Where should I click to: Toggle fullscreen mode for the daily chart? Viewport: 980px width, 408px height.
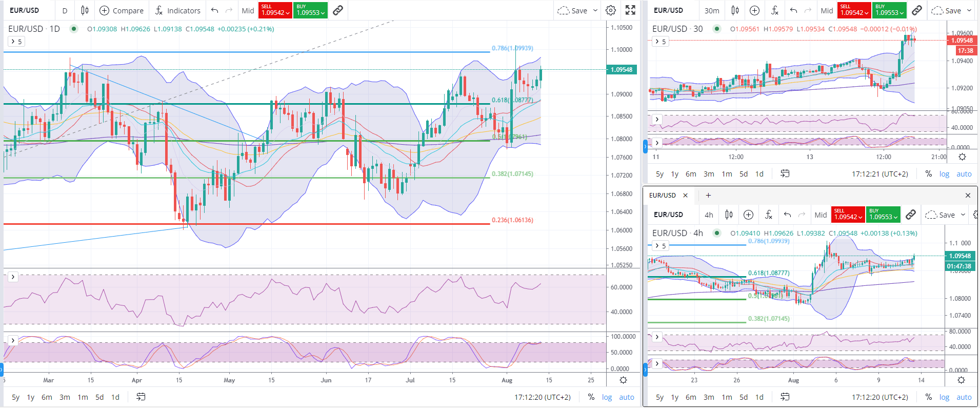click(x=630, y=10)
